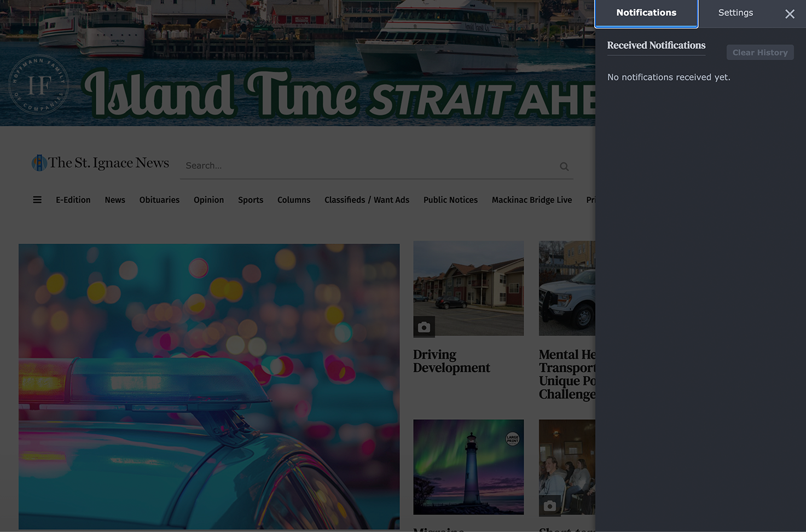This screenshot has width=806, height=532.
Task: Open Classifieds / Want Ads
Action: 367,200
